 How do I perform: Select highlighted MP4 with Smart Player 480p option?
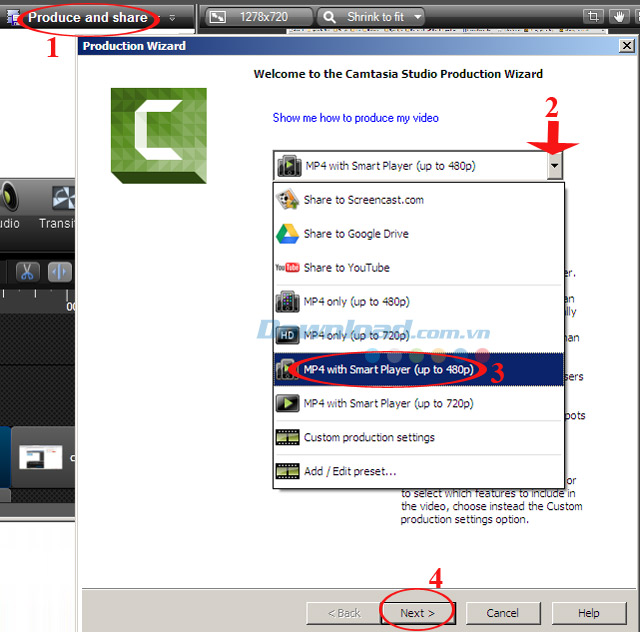pyautogui.click(x=419, y=369)
